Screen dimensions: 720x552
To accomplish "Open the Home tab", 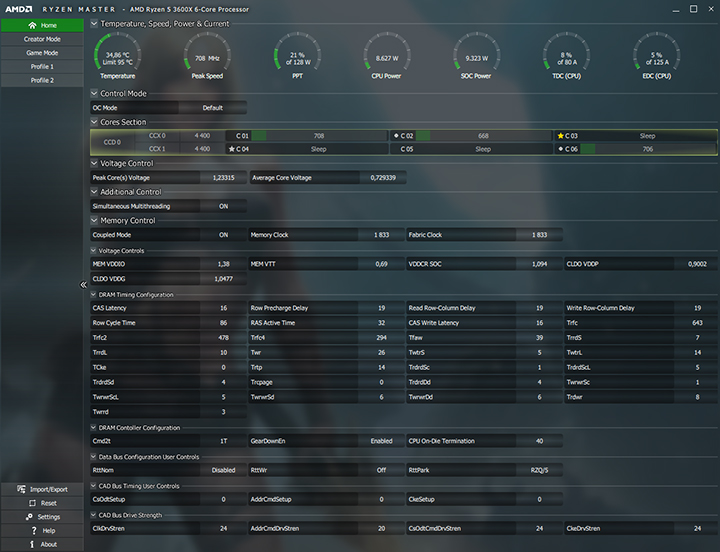I will click(x=42, y=25).
